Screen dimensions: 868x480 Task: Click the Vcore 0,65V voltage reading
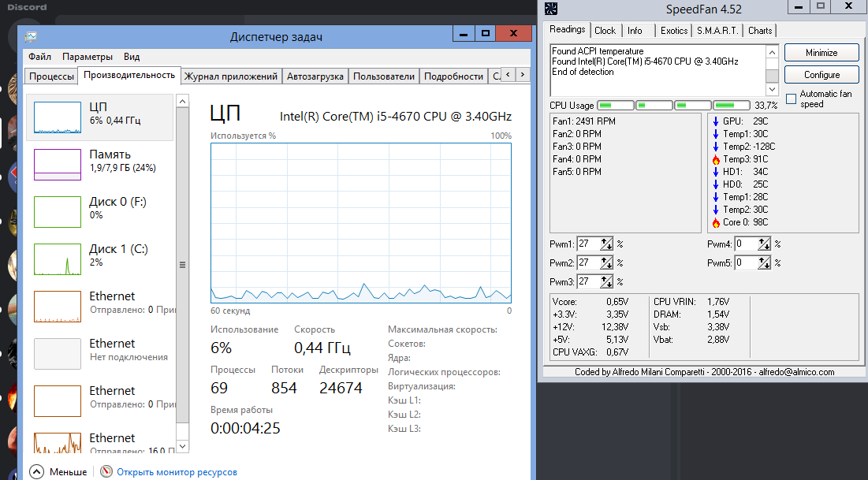590,302
